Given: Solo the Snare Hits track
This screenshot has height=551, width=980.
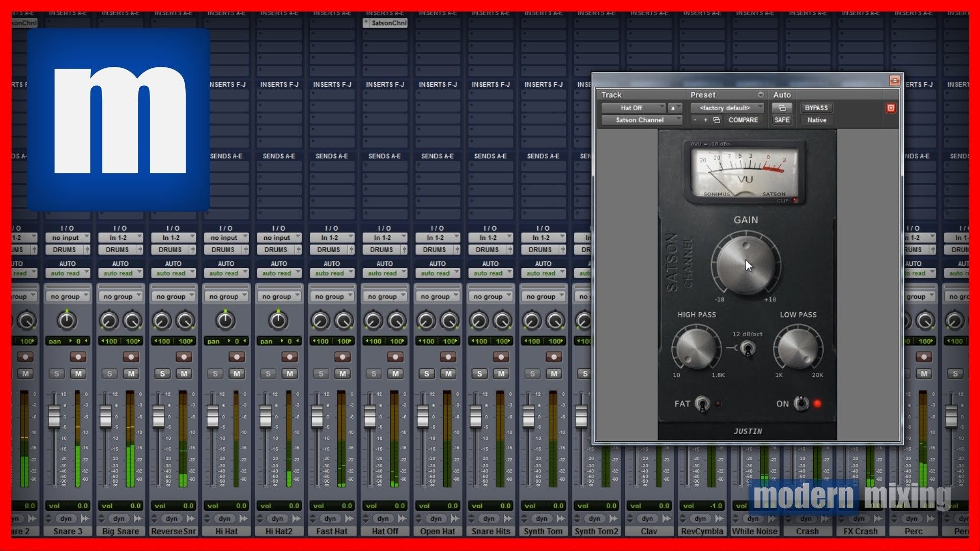Looking at the screenshot, I should pos(479,373).
